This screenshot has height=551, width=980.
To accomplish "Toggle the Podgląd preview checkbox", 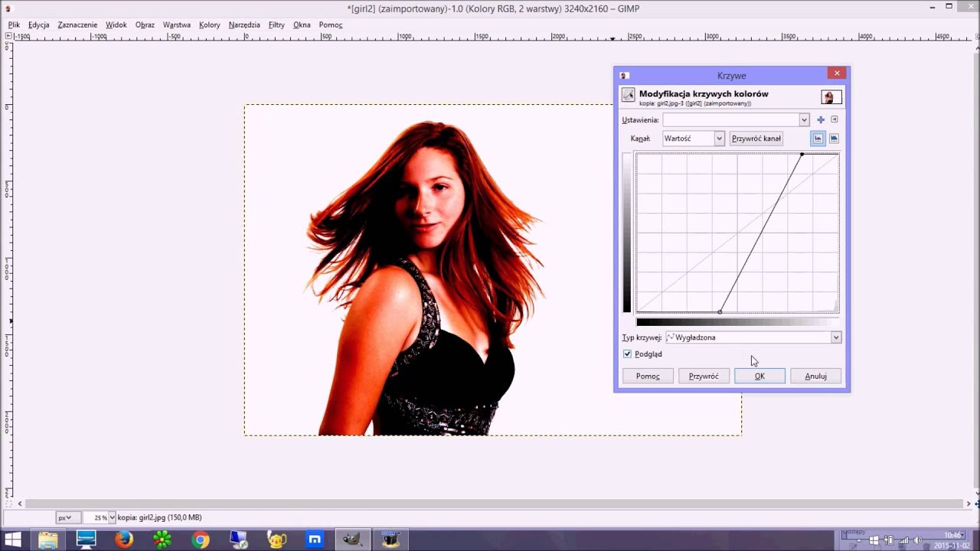I will [628, 354].
